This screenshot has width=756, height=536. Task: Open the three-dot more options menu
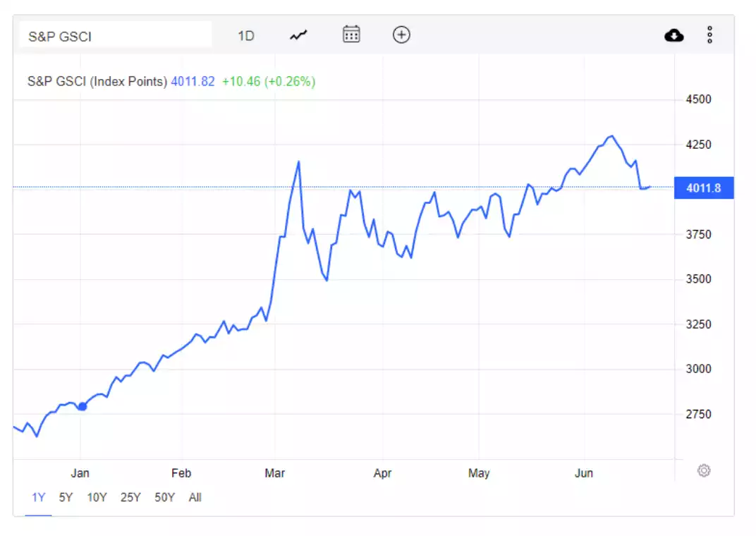pyautogui.click(x=709, y=35)
